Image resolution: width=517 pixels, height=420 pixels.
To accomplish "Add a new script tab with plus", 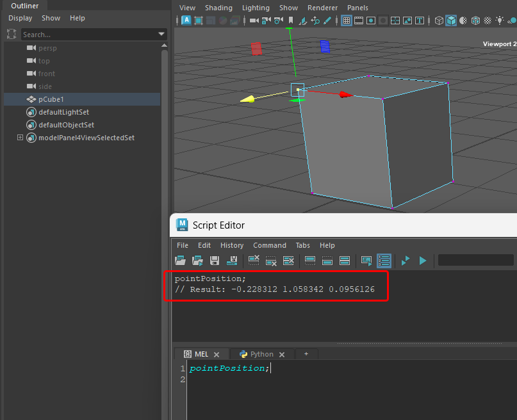I will (x=306, y=354).
